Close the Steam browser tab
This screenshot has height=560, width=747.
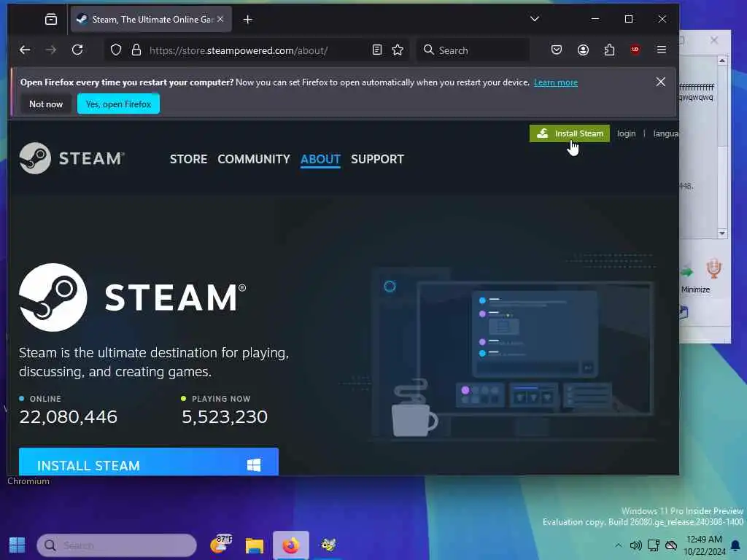pos(220,19)
